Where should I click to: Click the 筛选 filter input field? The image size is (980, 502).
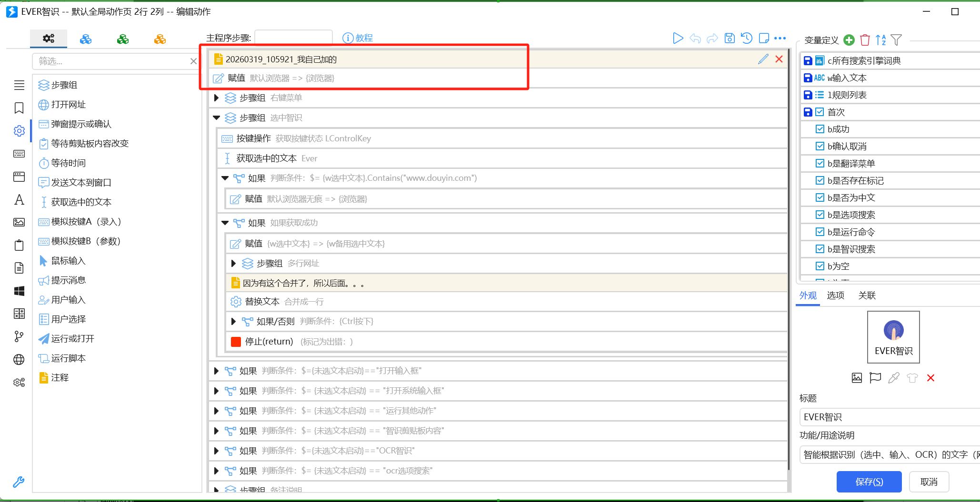point(112,61)
